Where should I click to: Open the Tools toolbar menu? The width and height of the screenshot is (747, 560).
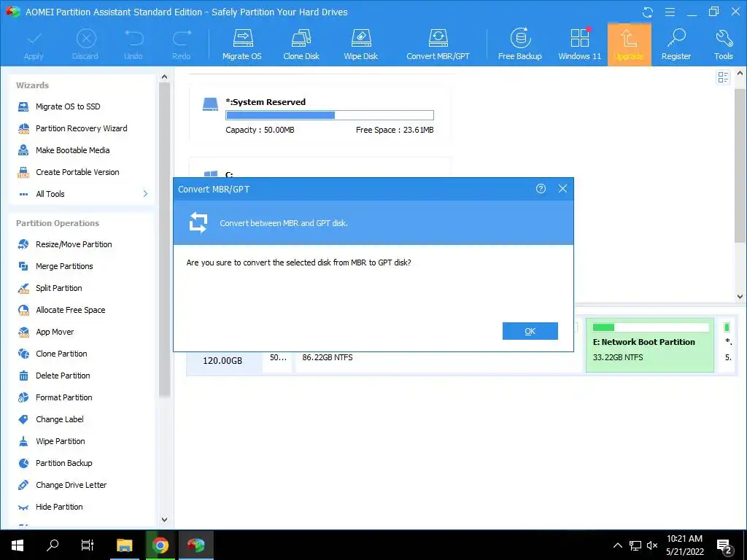coord(723,44)
